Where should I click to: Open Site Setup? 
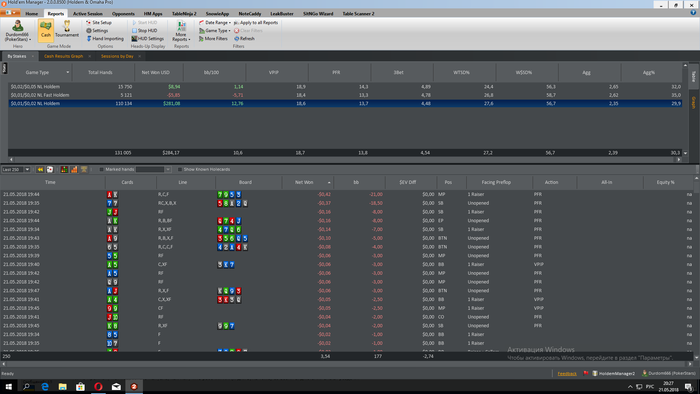click(x=99, y=22)
